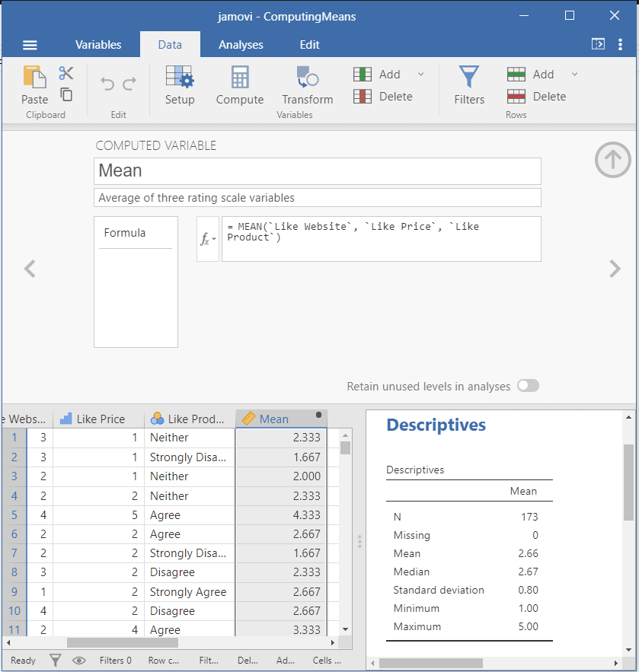
Task: Click the Strongly Agree cell in row 9
Action: [x=190, y=591]
